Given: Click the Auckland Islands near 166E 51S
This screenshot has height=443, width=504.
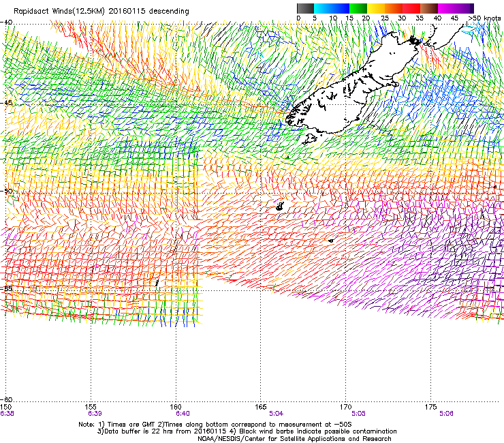Looking at the screenshot, I should click(x=280, y=207).
